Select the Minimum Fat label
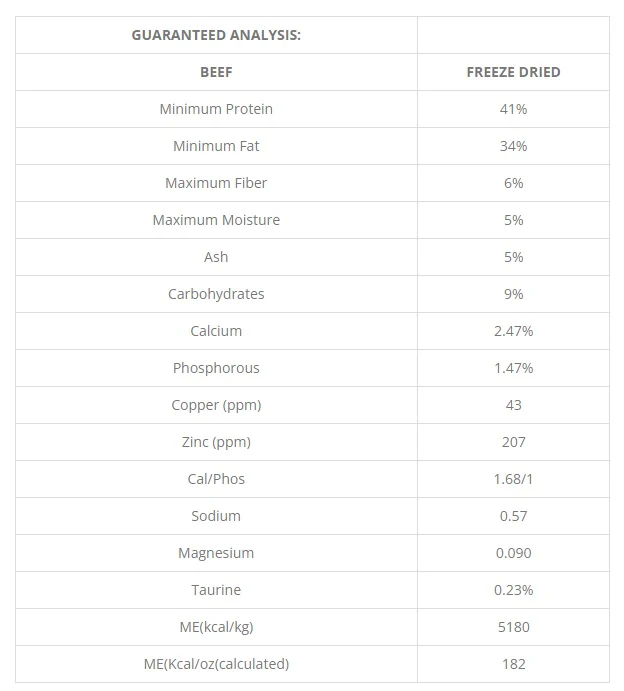The height and width of the screenshot is (691, 624). click(x=216, y=146)
